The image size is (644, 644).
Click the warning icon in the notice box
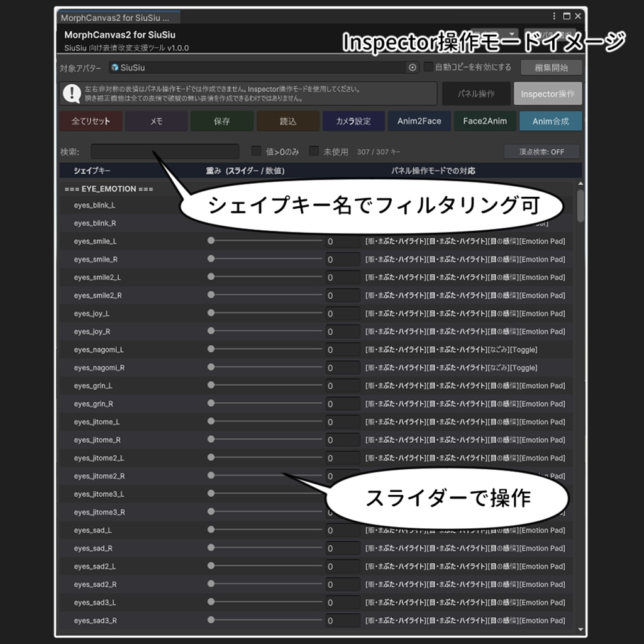(x=72, y=94)
